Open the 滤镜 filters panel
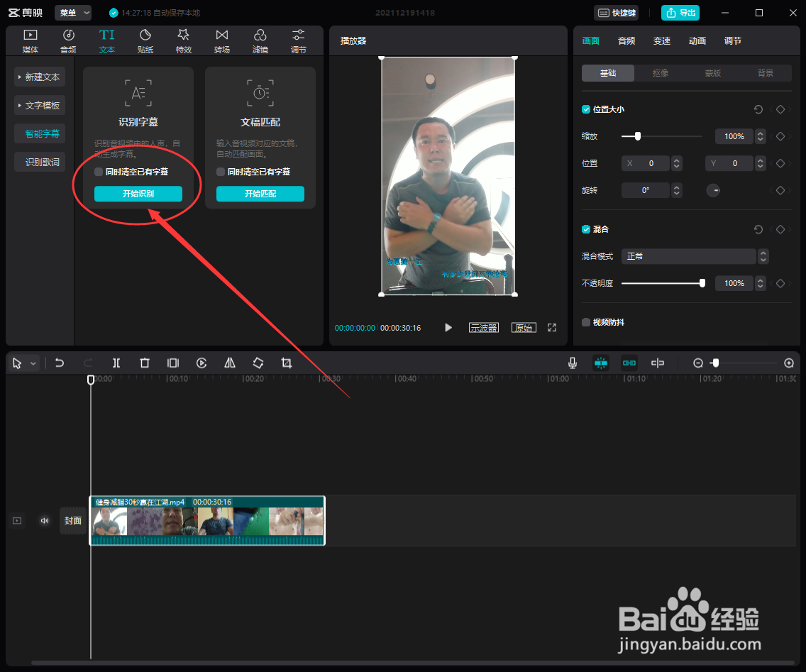 tap(260, 41)
